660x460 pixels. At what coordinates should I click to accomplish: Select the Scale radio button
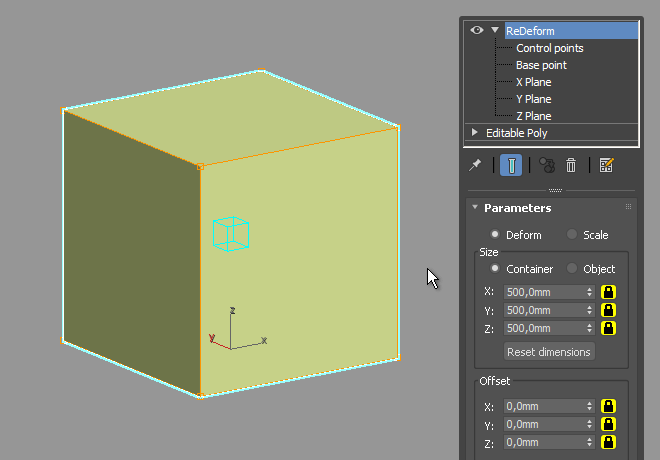(x=572, y=234)
